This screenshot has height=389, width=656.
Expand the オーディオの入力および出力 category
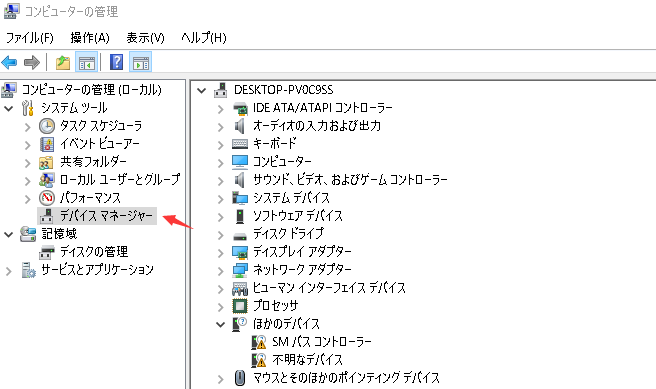[220, 127]
